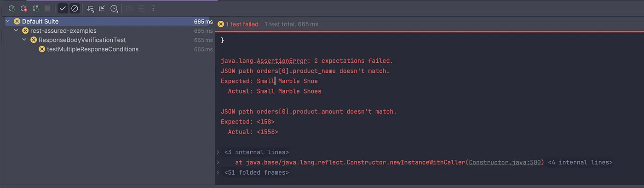This screenshot has height=188, width=644.
Task: Open the test history clock icon
Action: (114, 8)
